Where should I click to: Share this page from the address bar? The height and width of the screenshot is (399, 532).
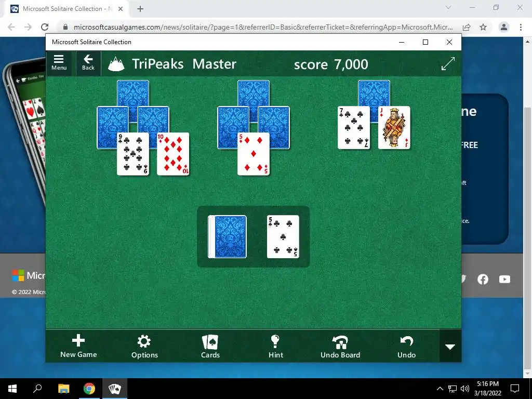tap(467, 27)
